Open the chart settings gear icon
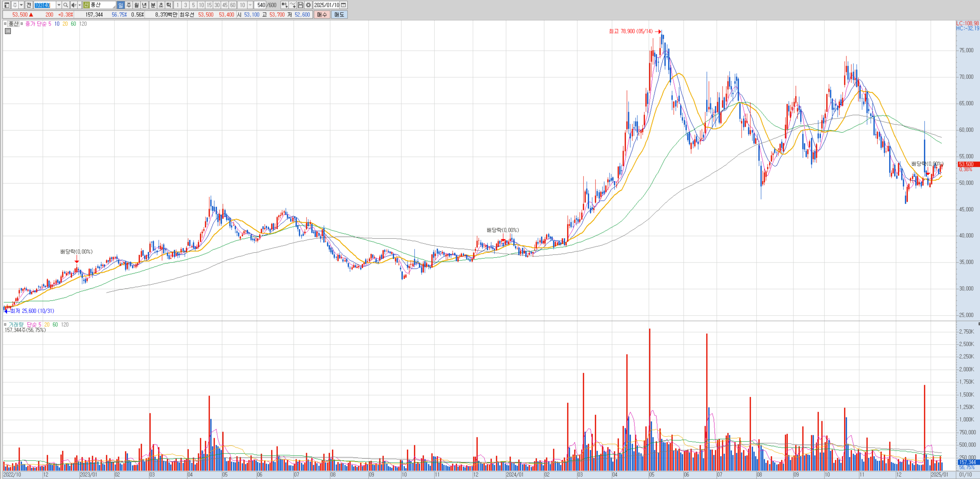 [x=309, y=5]
